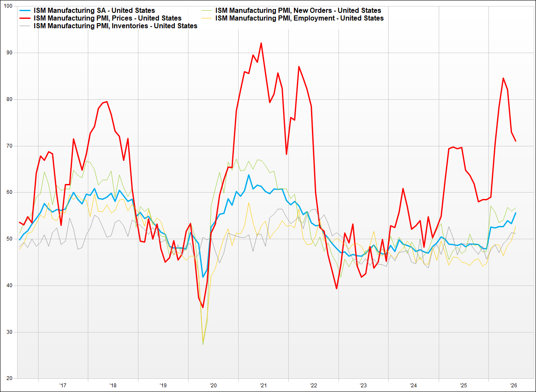
Task: Click the '25 year label on x-axis
Action: click(464, 385)
